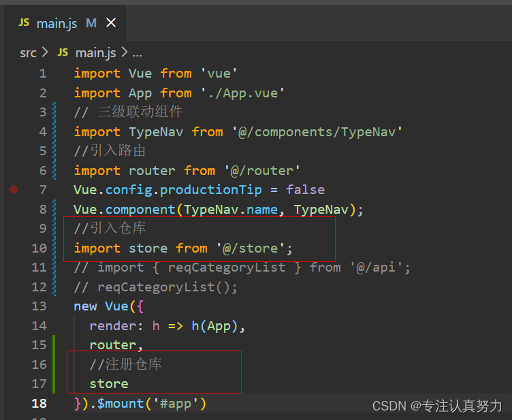Click line number 10 in the gutter

[39, 248]
